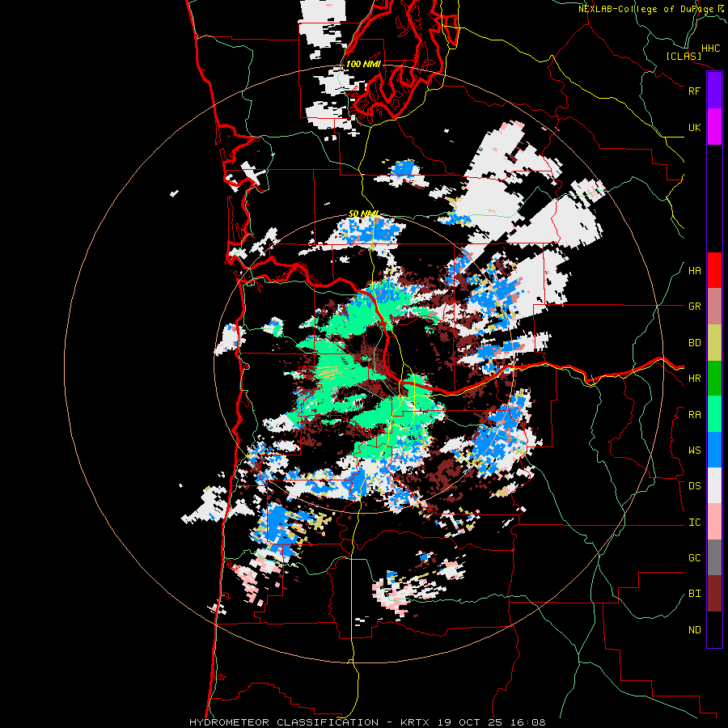The width and height of the screenshot is (728, 728).
Task: Click the UK legend label
Action: (694, 127)
